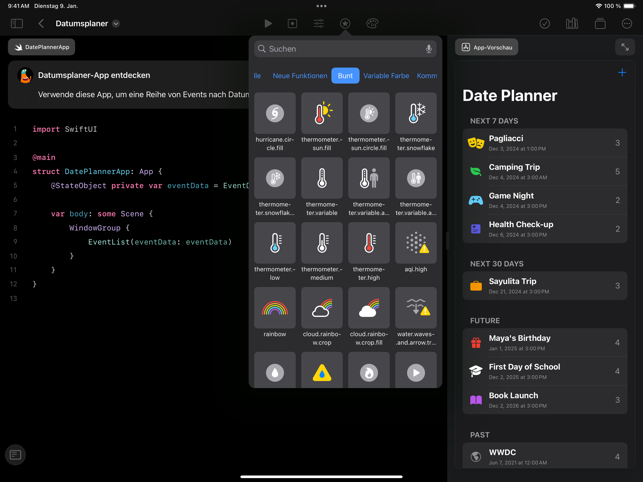
Task: Click the @main code line
Action: click(44, 158)
